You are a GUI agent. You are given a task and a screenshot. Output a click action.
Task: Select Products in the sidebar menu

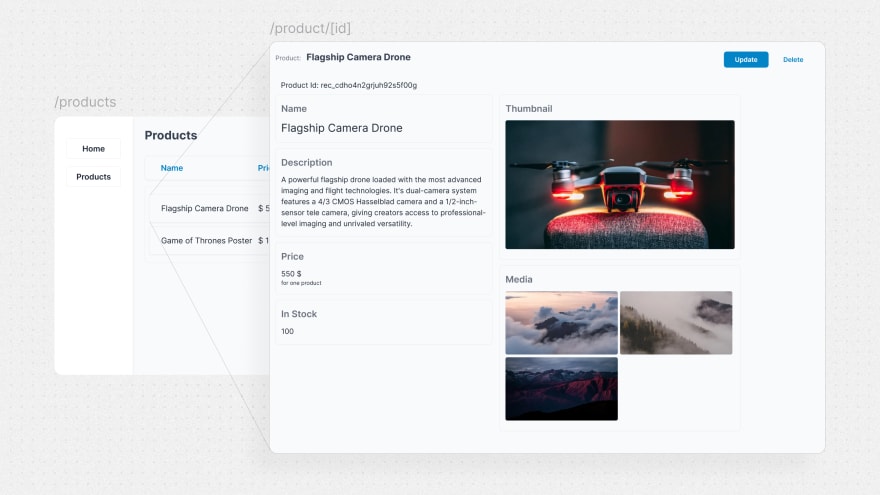tap(93, 177)
